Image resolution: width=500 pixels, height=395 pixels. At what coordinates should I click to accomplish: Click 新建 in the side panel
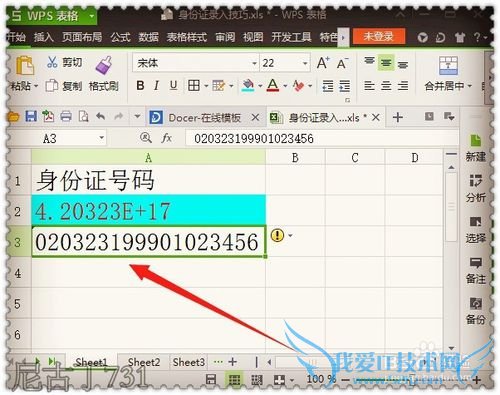(x=476, y=148)
